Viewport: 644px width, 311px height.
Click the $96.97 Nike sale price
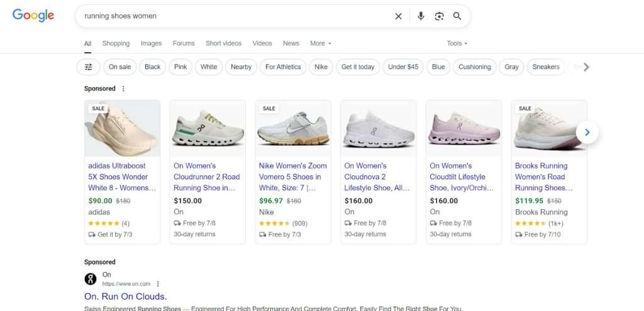pos(271,200)
